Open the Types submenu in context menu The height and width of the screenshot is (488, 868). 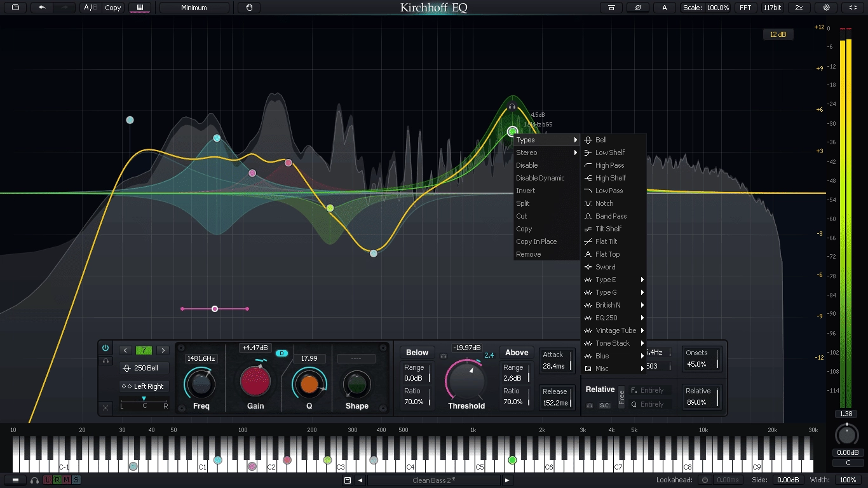pos(547,140)
